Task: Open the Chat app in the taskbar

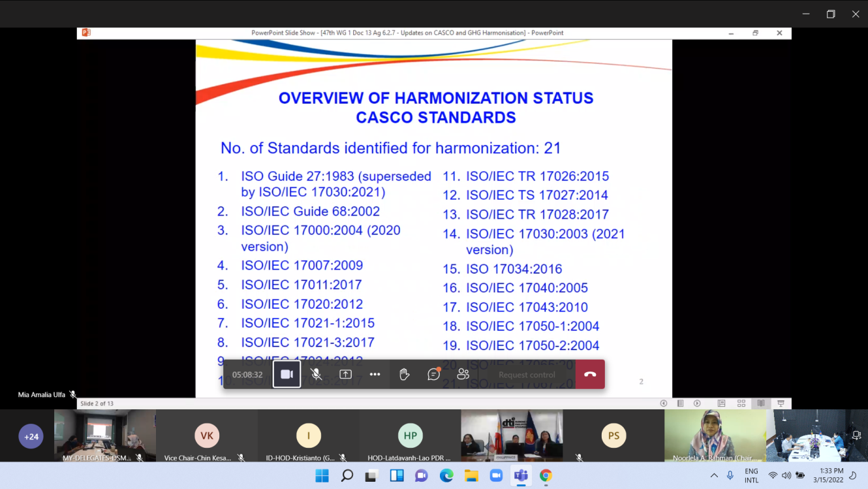Action: (x=422, y=476)
